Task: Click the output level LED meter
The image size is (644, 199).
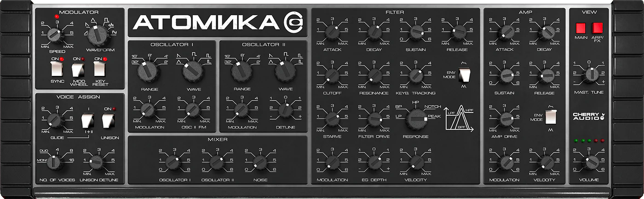Action: click(590, 140)
